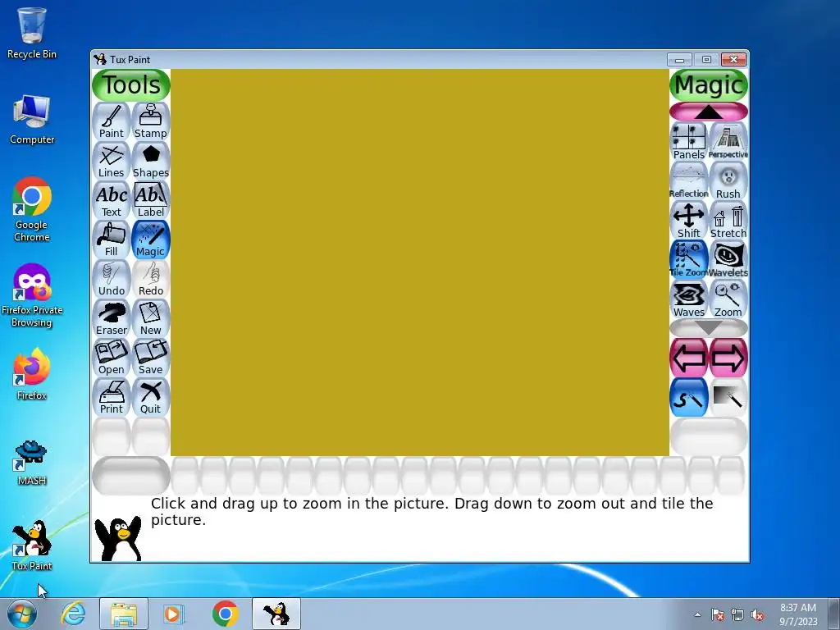Enable freehand paint mode for magic
Image resolution: width=840 pixels, height=630 pixels.
click(x=689, y=397)
